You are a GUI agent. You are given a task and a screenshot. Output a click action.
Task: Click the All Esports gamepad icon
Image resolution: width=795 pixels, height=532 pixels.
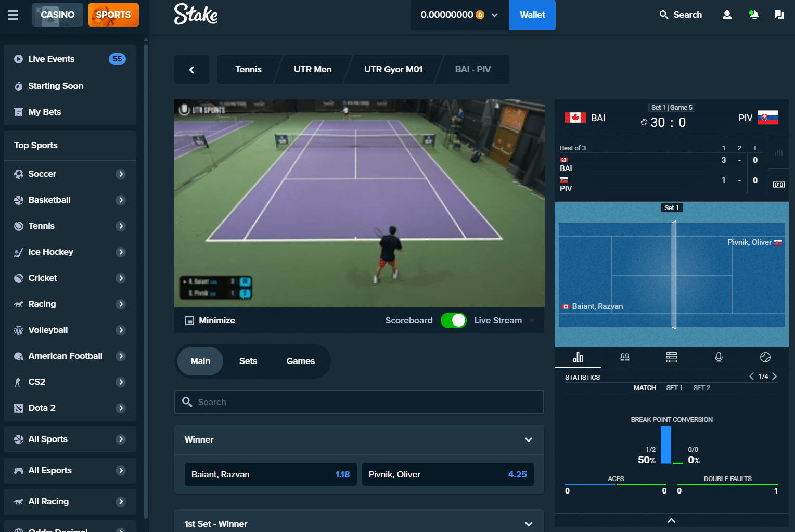(x=19, y=470)
